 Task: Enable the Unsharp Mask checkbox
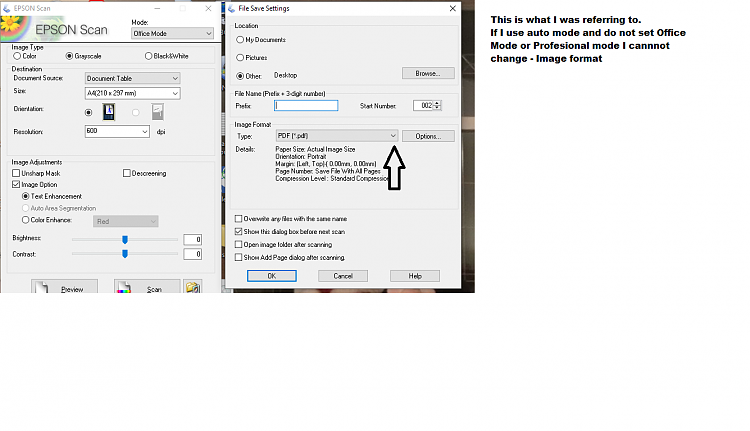pyautogui.click(x=16, y=173)
